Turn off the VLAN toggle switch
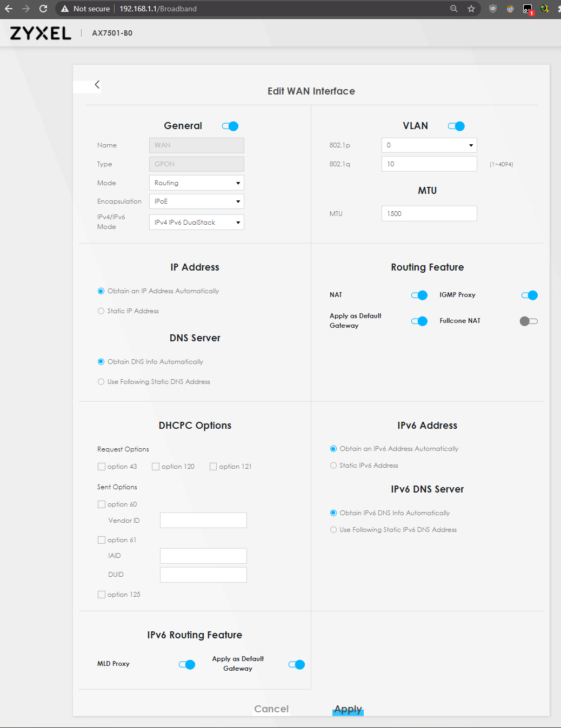Image resolution: width=561 pixels, height=728 pixels. [456, 126]
